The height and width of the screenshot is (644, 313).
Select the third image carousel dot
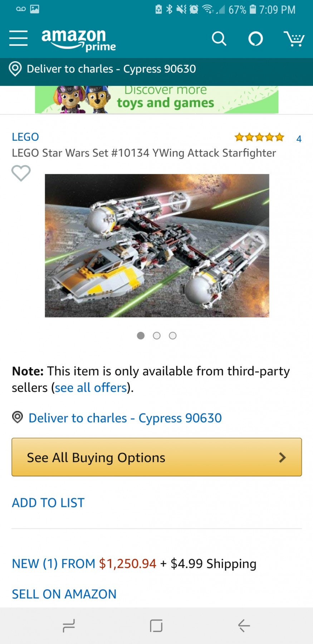coord(173,335)
